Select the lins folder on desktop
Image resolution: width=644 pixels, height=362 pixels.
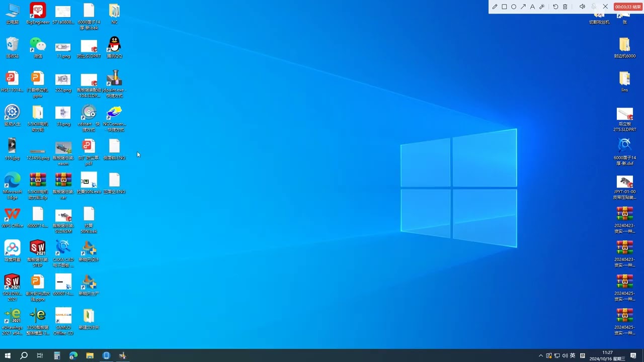[x=624, y=82]
